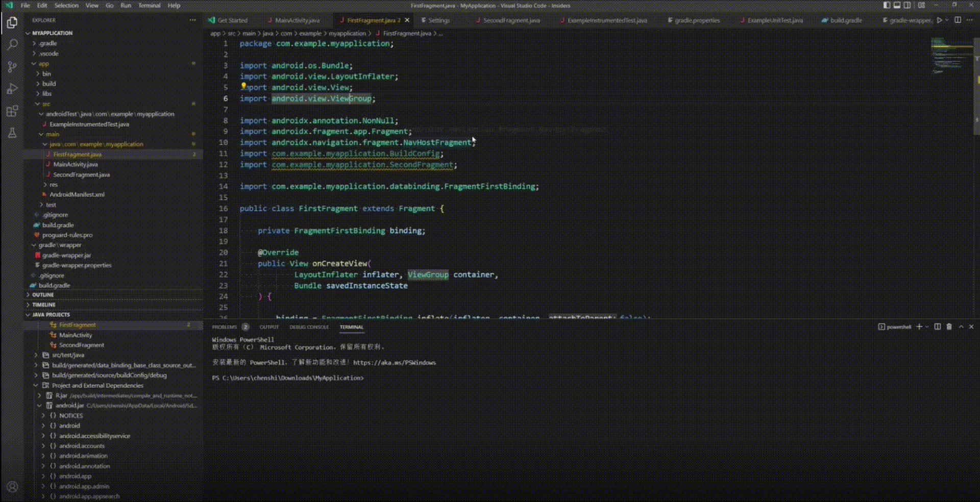This screenshot has height=502, width=980.
Task: Expand the res folder
Action: coord(54,185)
